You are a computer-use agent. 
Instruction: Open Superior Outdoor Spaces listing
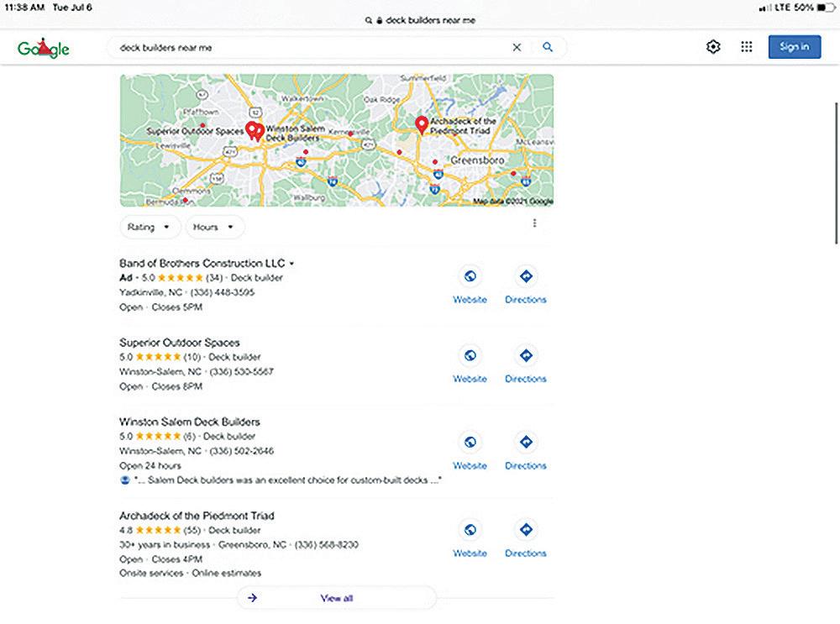[180, 343]
